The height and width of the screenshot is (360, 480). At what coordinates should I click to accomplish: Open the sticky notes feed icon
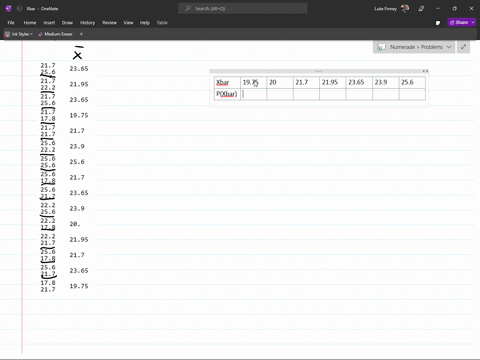pyautogui.click(x=438, y=23)
